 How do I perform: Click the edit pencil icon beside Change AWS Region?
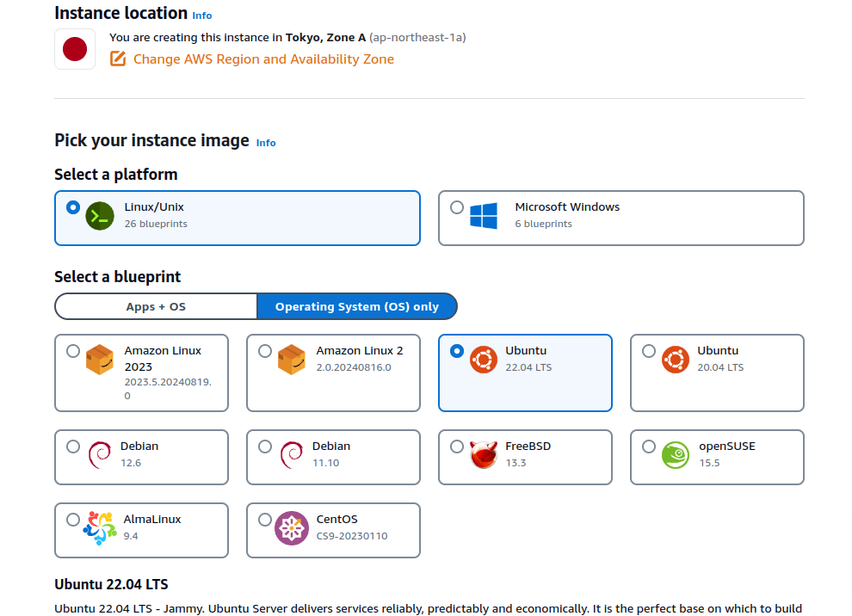coord(118,59)
